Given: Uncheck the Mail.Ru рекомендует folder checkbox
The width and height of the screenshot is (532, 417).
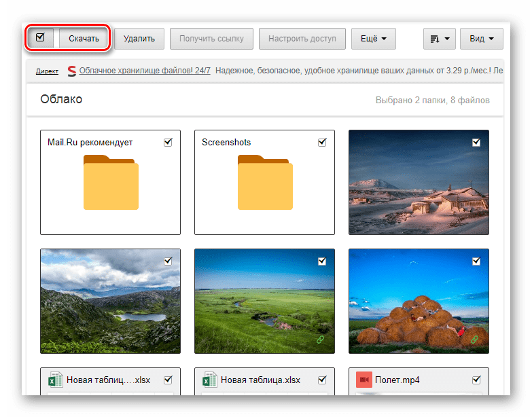Looking at the screenshot, I should (x=168, y=143).
